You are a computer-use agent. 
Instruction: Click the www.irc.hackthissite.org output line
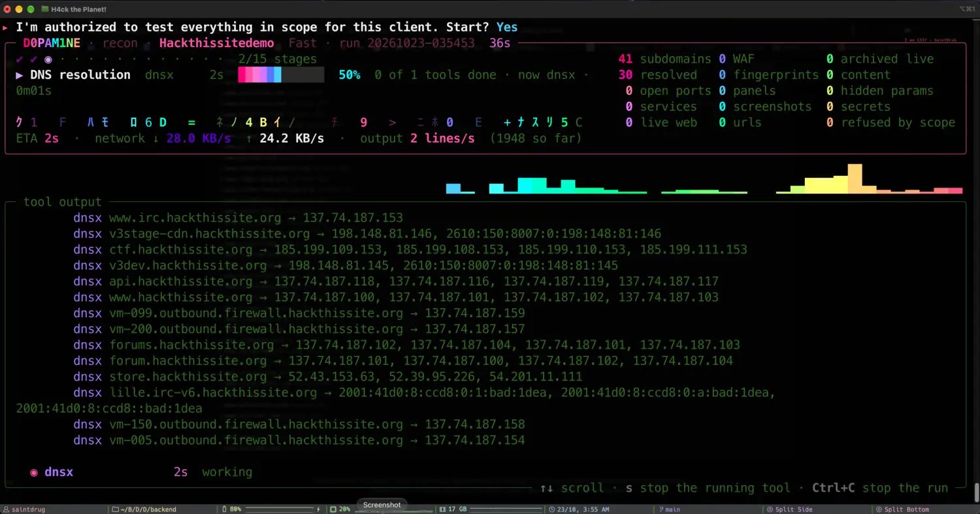pyautogui.click(x=238, y=218)
